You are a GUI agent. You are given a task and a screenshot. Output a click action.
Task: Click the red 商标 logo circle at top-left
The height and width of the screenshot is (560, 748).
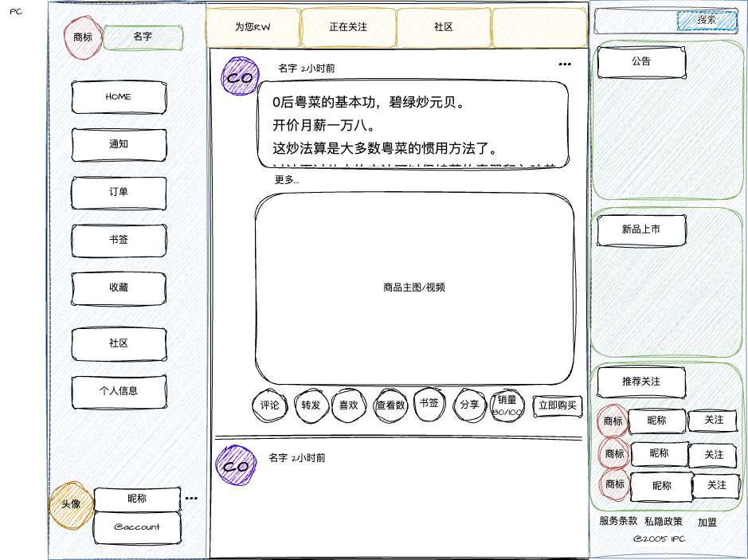click(82, 37)
